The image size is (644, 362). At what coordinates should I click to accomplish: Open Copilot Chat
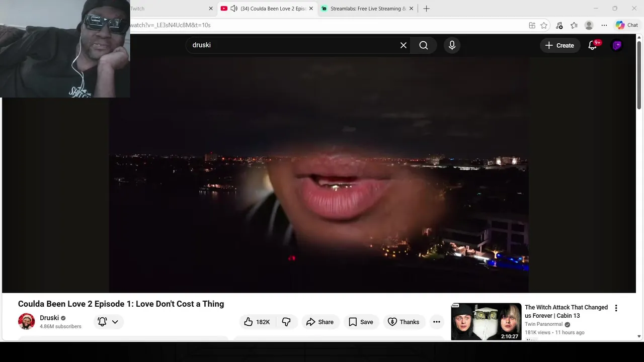click(x=627, y=25)
